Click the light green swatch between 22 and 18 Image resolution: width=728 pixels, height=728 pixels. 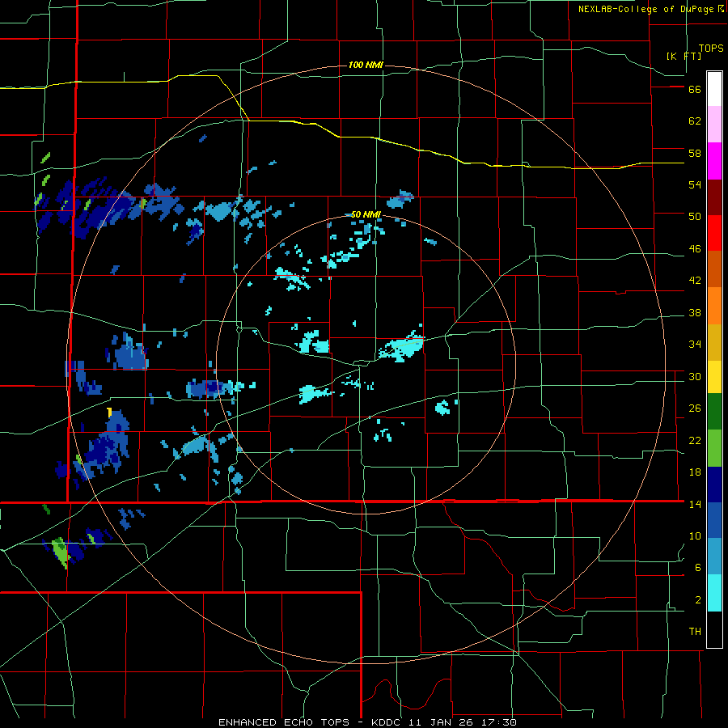tap(714, 447)
